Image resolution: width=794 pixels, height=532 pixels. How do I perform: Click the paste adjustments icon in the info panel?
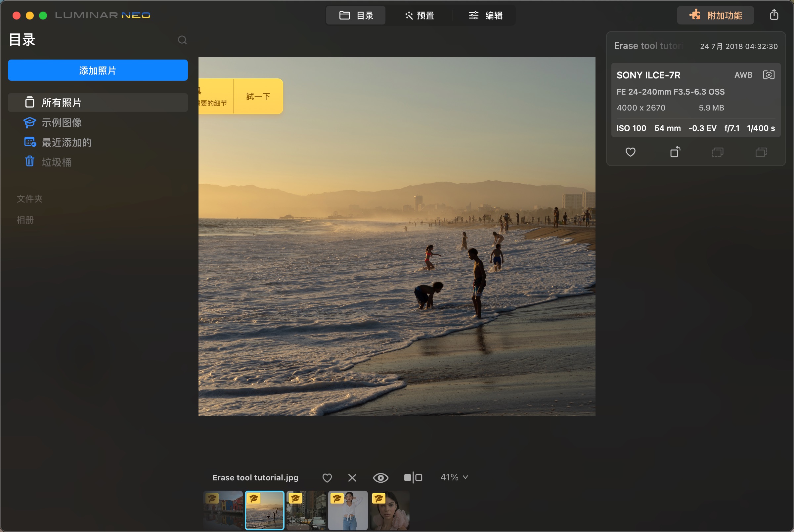pyautogui.click(x=761, y=152)
